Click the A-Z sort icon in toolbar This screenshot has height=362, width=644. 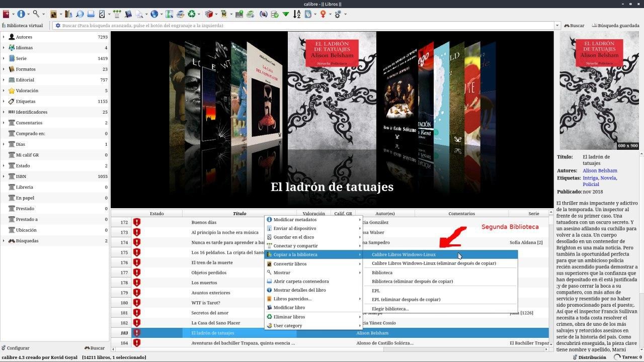tap(297, 14)
